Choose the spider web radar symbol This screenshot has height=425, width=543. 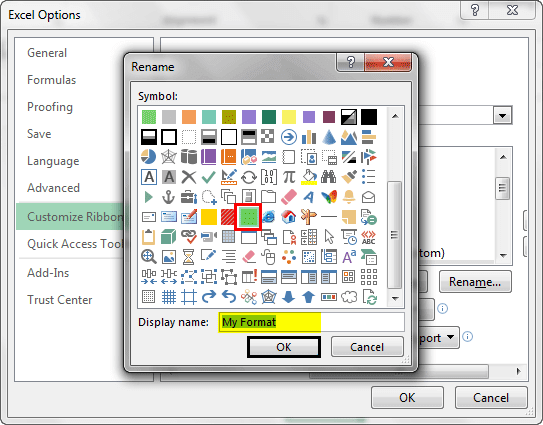(169, 157)
